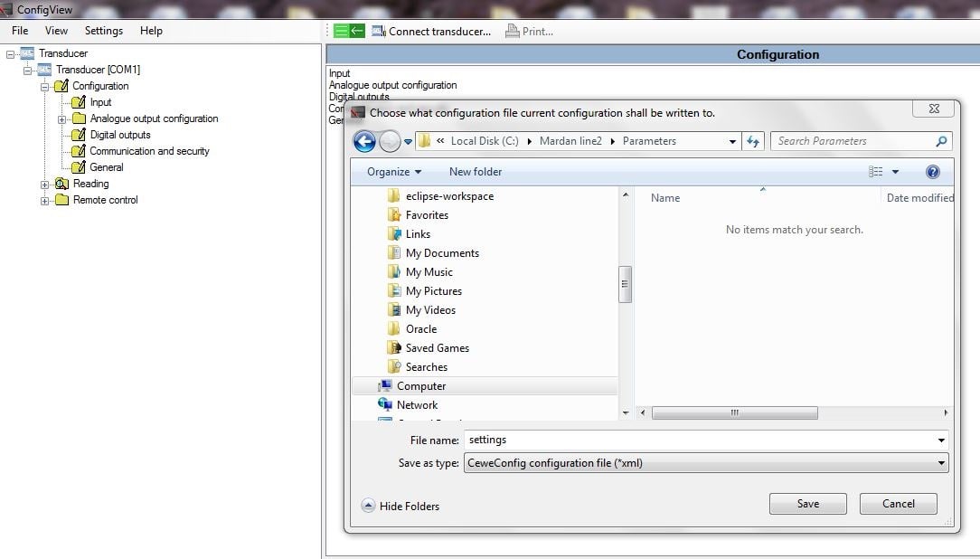Click the green transfer arrow toolbar icon
Image resolution: width=980 pixels, height=559 pixels.
[349, 31]
